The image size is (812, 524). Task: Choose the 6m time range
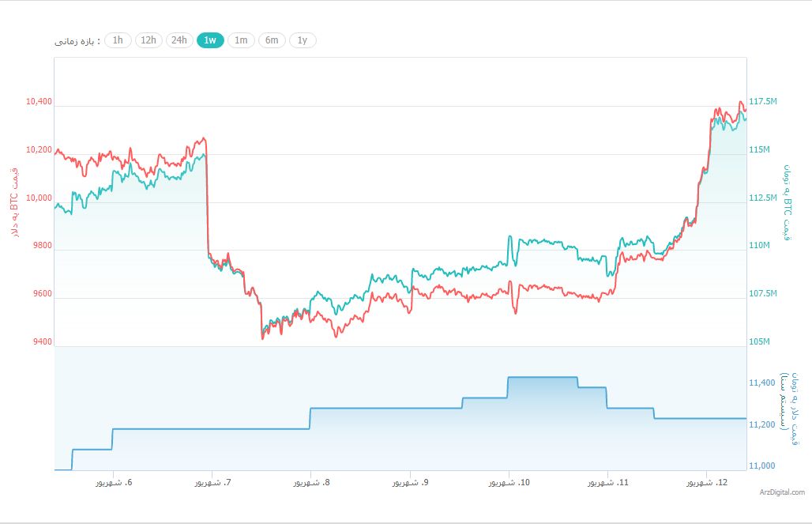click(x=271, y=40)
